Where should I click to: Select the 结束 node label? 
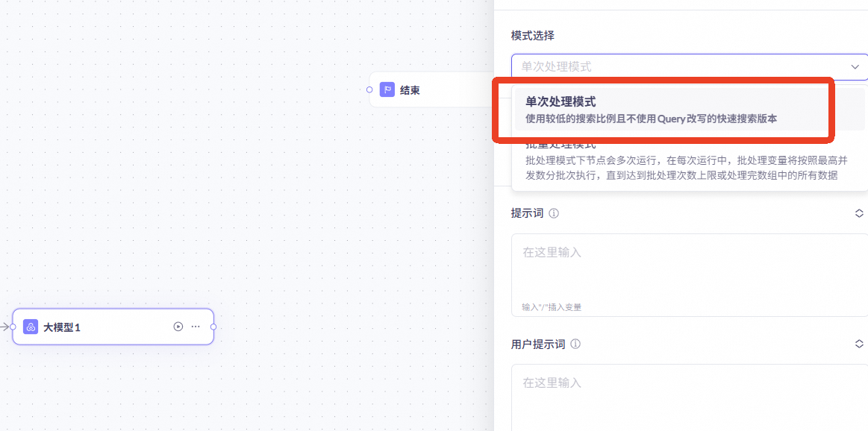(x=410, y=90)
